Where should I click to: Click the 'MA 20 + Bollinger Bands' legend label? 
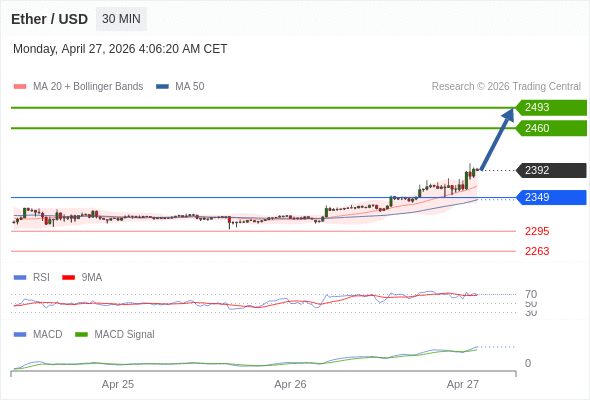pos(88,87)
